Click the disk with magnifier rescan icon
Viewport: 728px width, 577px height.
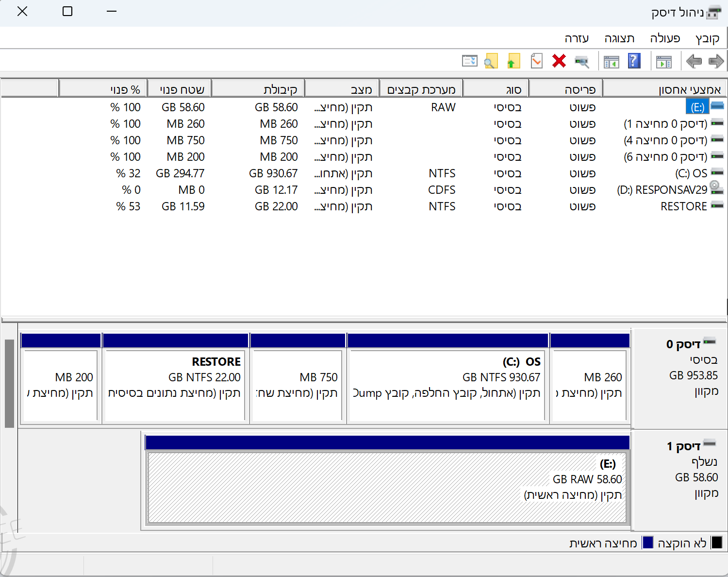(581, 62)
